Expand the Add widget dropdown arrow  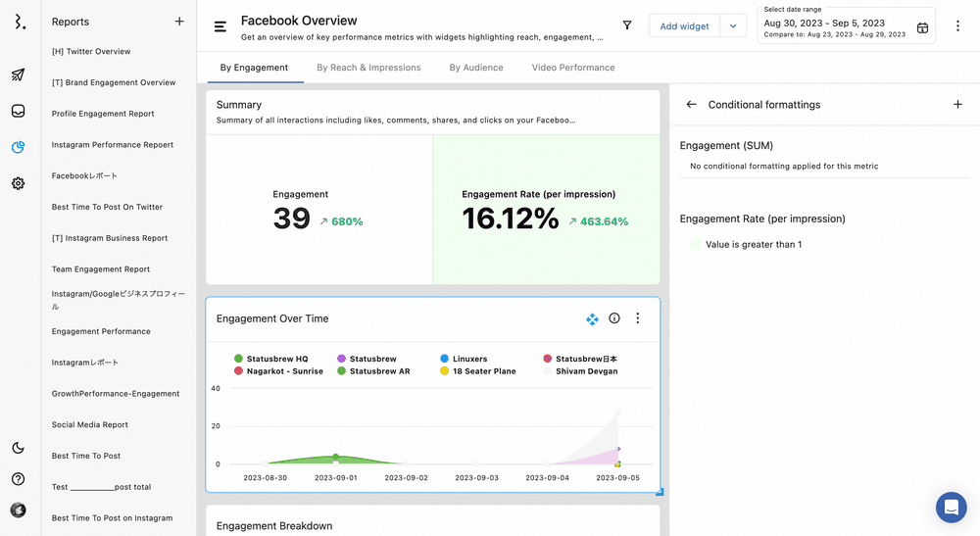point(733,26)
